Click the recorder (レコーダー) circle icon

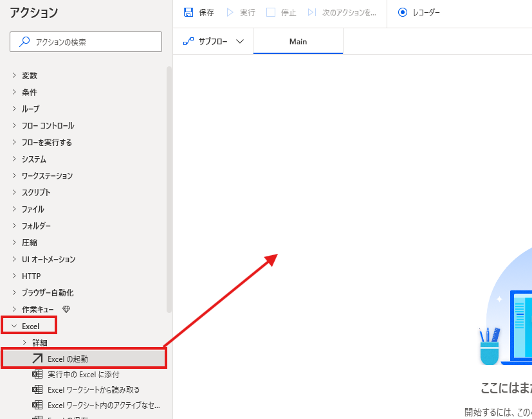[x=403, y=13]
